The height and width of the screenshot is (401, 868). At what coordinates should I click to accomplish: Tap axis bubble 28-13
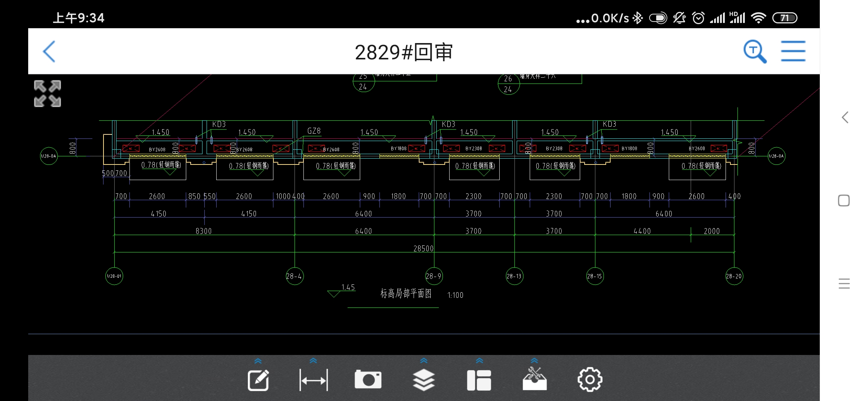point(514,276)
